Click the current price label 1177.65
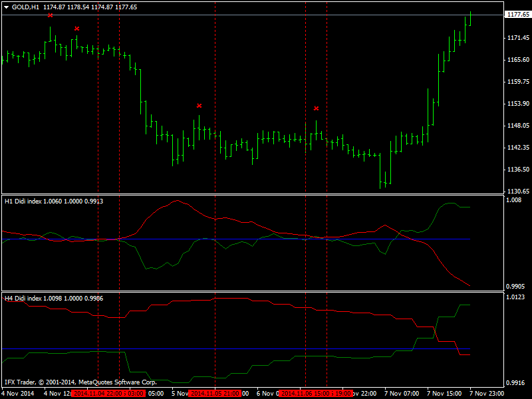This screenshot has width=532, height=399. coord(518,14)
